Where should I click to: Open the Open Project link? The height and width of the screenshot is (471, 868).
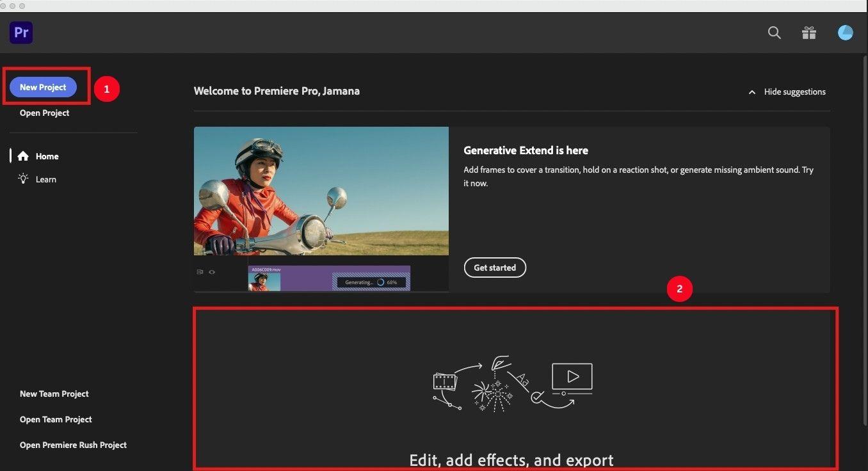45,113
